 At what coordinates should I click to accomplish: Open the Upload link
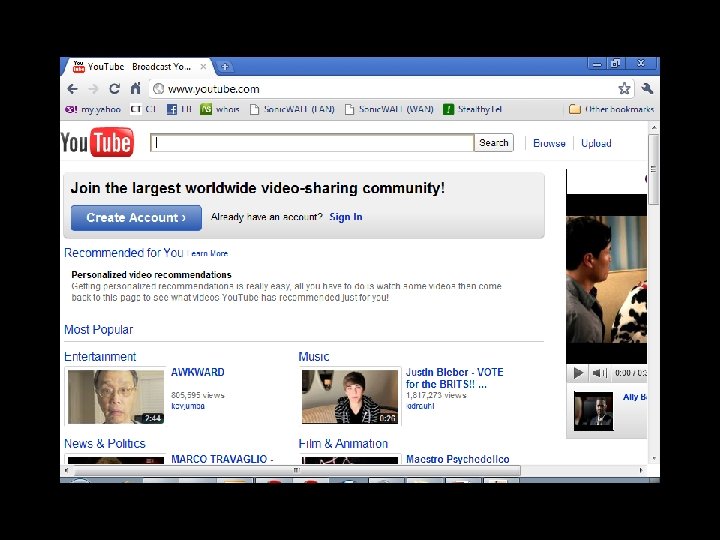[x=596, y=143]
